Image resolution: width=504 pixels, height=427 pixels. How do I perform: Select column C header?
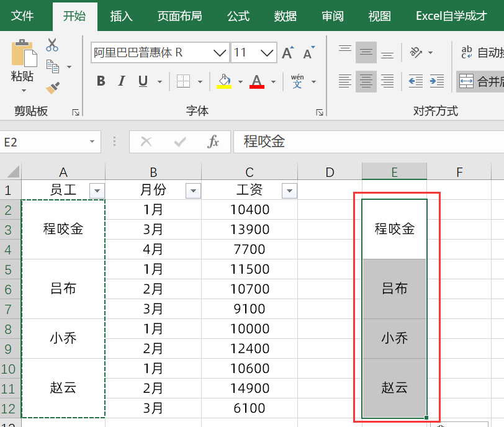250,171
